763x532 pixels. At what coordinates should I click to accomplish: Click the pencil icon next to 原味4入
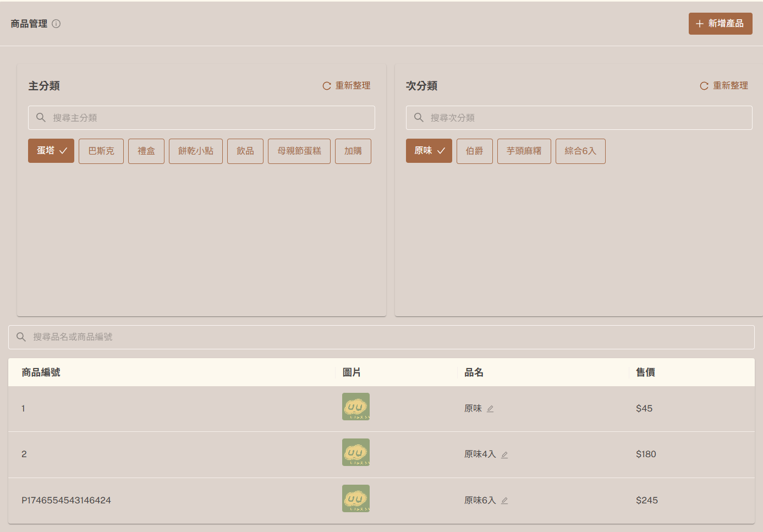pos(505,454)
